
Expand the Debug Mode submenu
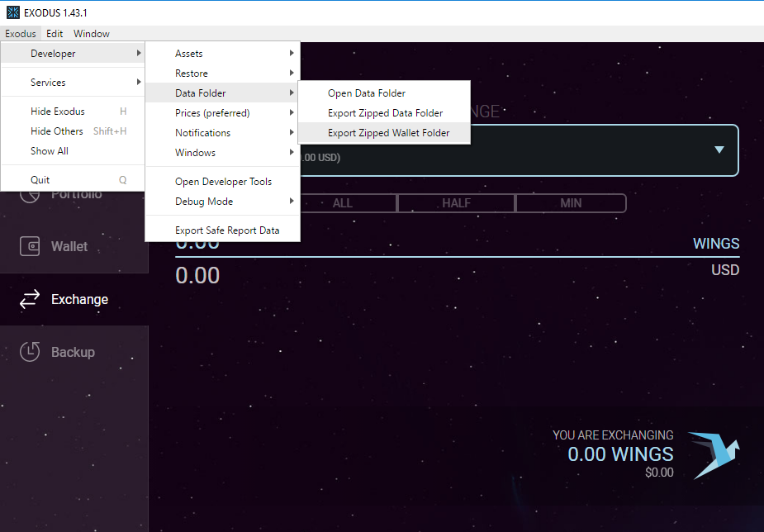pos(223,202)
